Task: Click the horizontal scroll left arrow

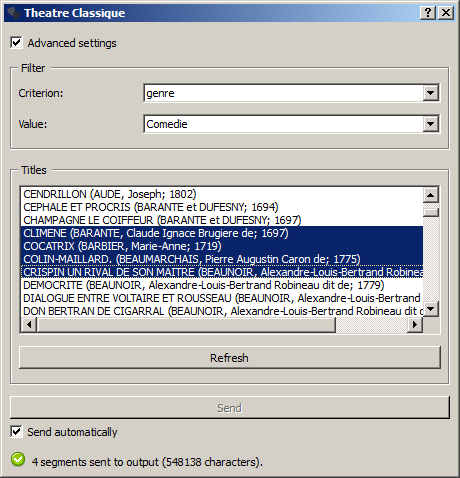Action: (x=29, y=324)
